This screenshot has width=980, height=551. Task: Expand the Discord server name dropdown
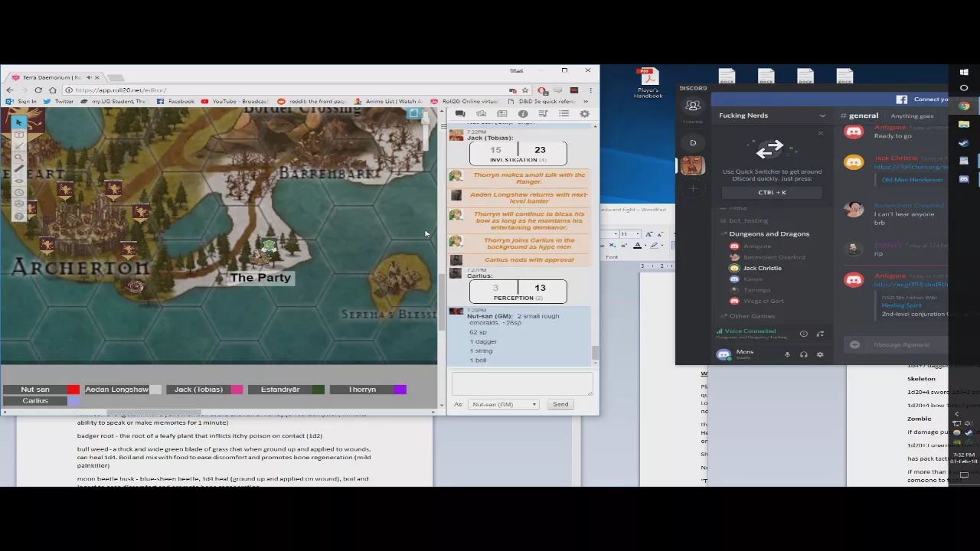coord(822,116)
